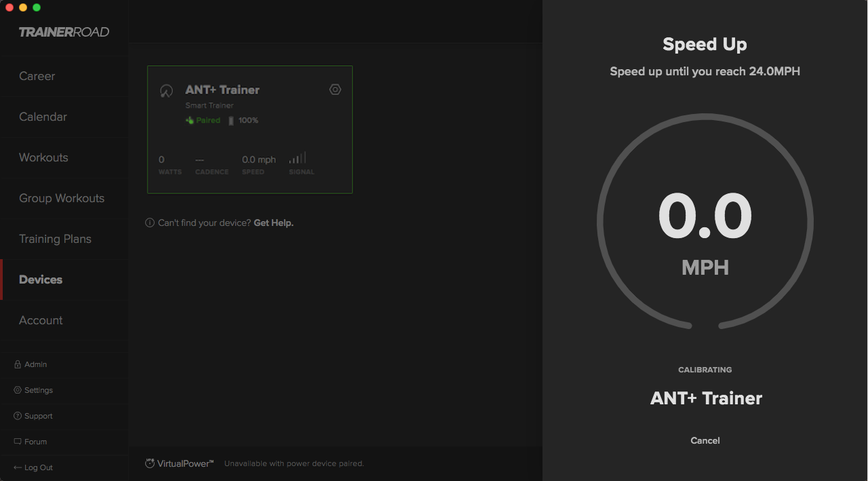868x481 pixels.
Task: Click the Paired status text
Action: coord(208,120)
